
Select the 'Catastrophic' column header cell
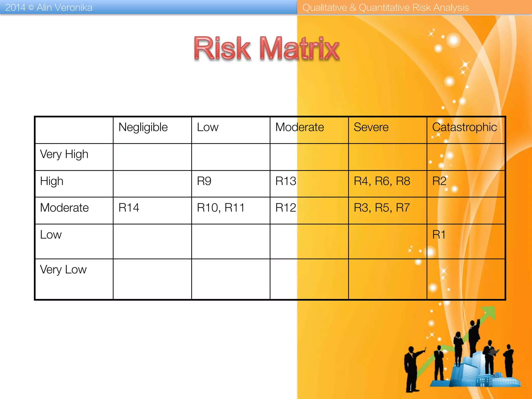pyautogui.click(x=466, y=130)
